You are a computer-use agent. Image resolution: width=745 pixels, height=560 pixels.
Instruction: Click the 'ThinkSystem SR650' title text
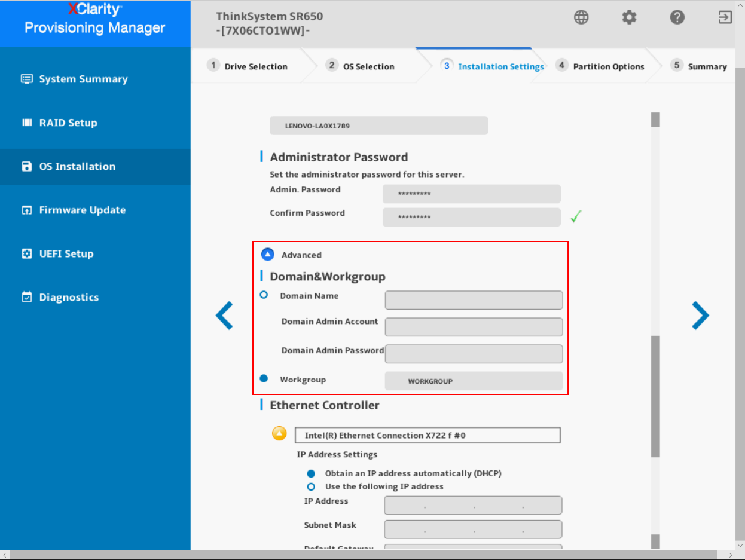pos(269,16)
